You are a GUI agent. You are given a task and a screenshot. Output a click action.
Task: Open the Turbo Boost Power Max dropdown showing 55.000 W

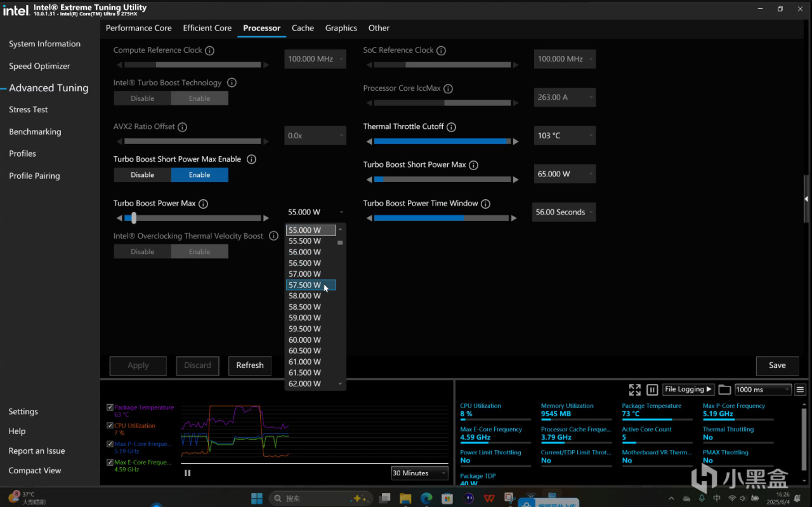pos(315,213)
